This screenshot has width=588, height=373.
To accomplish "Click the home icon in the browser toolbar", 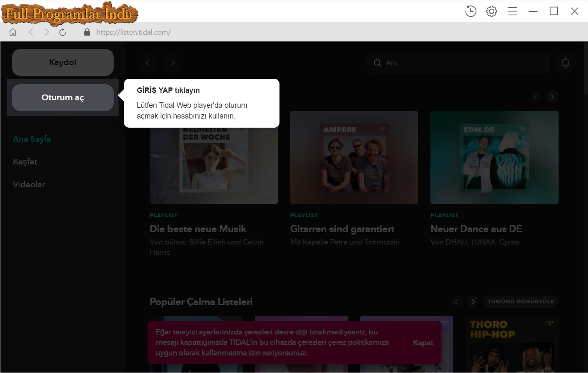I will click(x=12, y=31).
